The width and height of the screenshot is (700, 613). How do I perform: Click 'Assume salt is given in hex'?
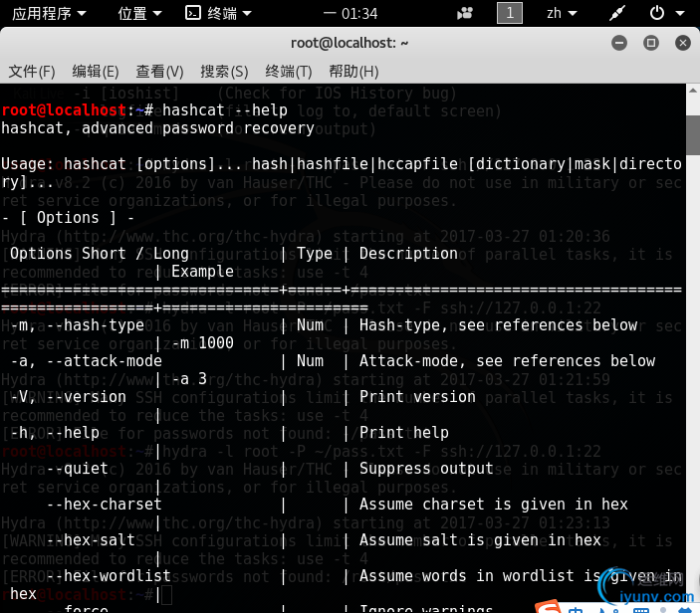480,540
